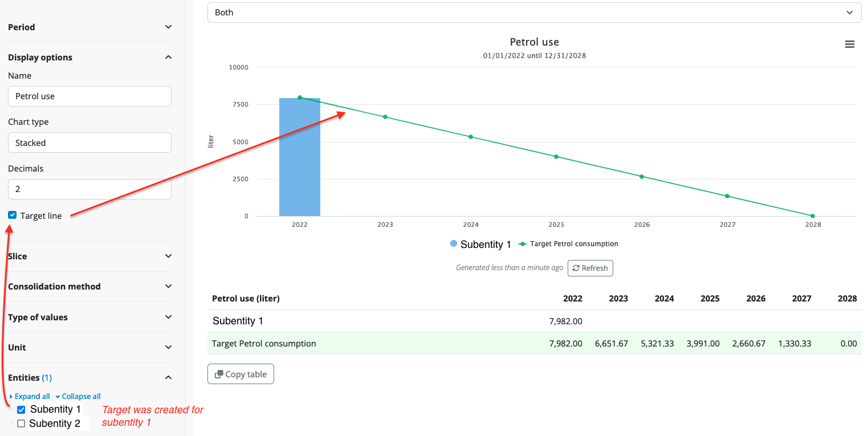
Task: Focus the Decimals input field
Action: tap(89, 189)
